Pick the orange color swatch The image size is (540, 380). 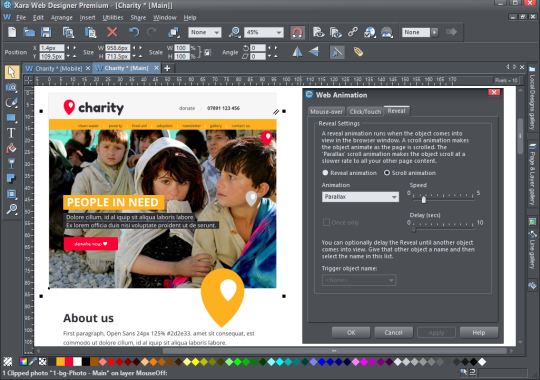point(60,361)
